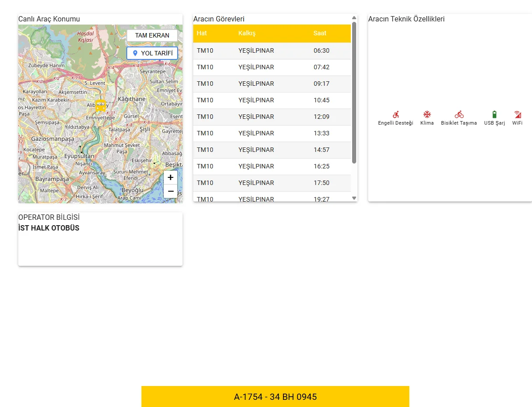
Task: Select the TM10 06:30 departure row
Action: point(272,51)
